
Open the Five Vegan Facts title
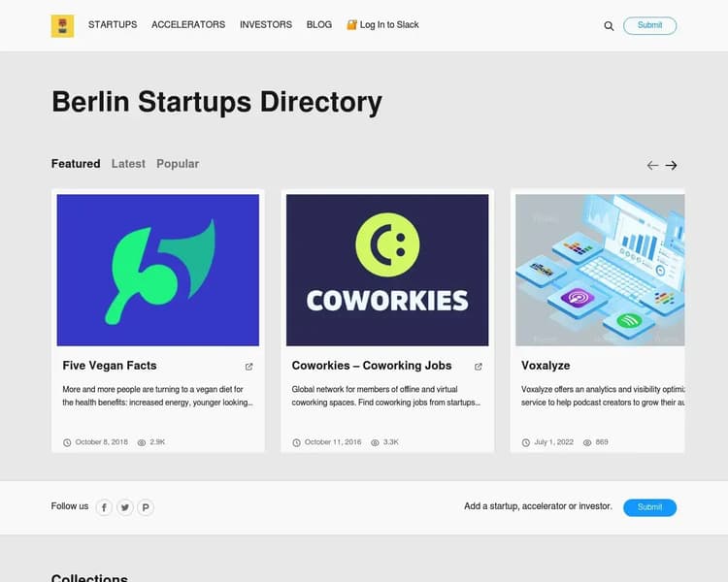coord(110,366)
